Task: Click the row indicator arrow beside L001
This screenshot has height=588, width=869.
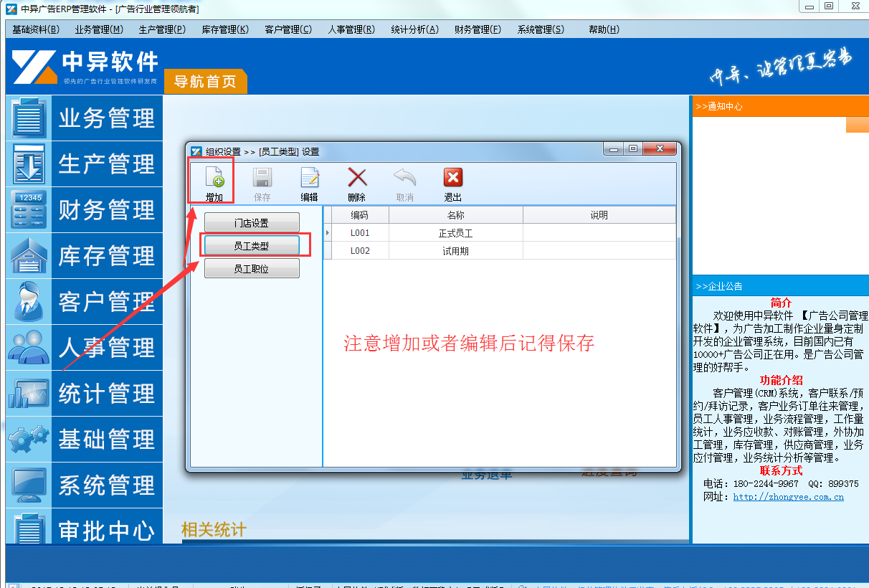Action: tap(328, 233)
